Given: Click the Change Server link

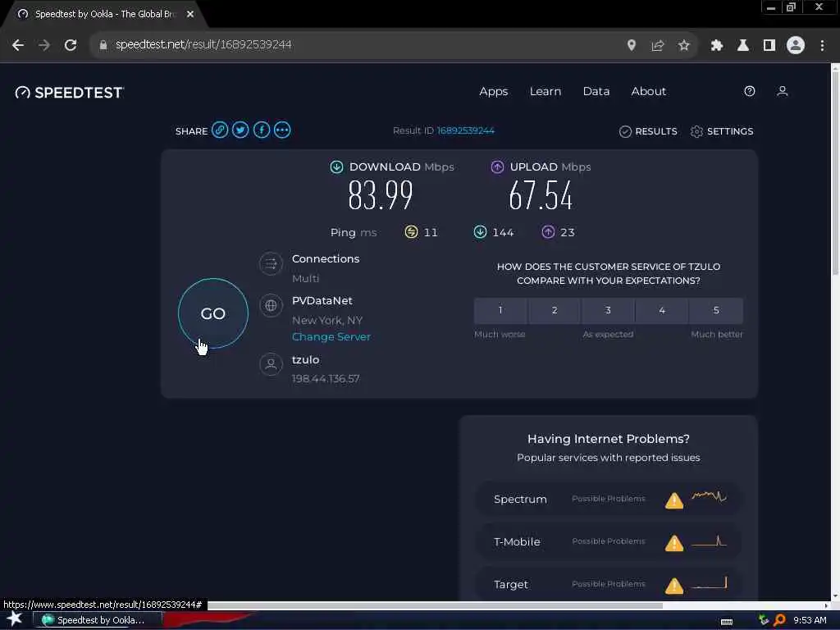Looking at the screenshot, I should tap(331, 337).
